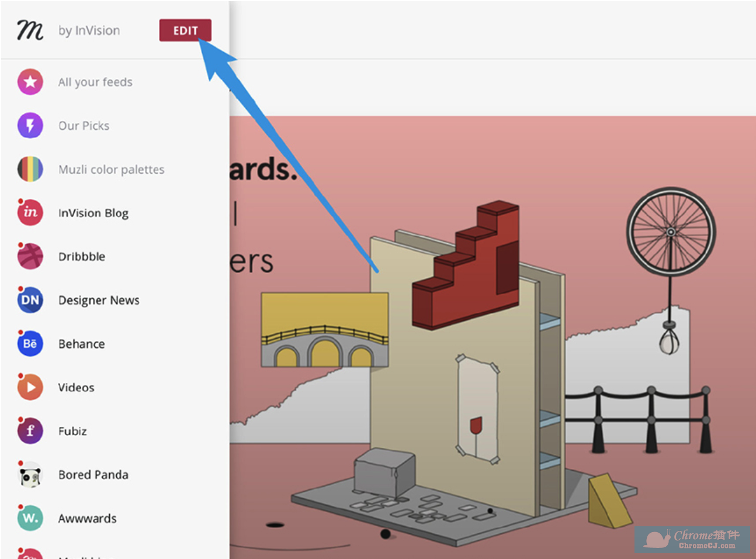Open the Muzli logo in sidebar header
Image resolution: width=756 pixels, height=559 pixels.
click(30, 30)
